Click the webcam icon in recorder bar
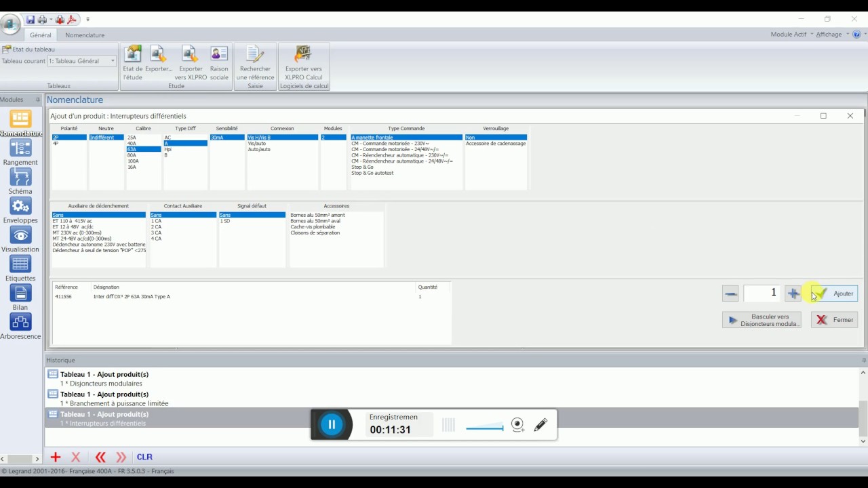 (x=518, y=425)
